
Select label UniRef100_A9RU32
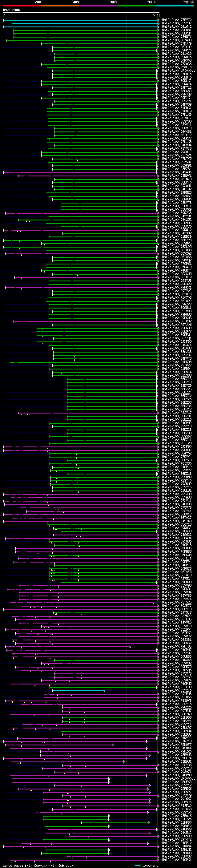(x=177, y=528)
